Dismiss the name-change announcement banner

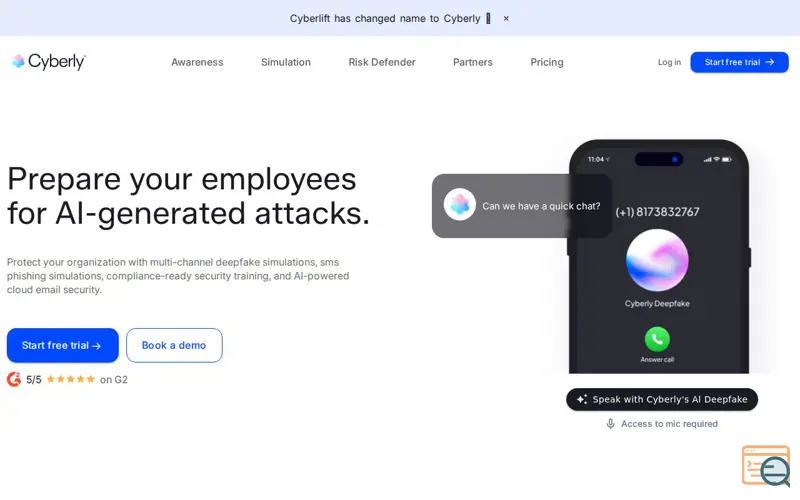[x=506, y=18]
